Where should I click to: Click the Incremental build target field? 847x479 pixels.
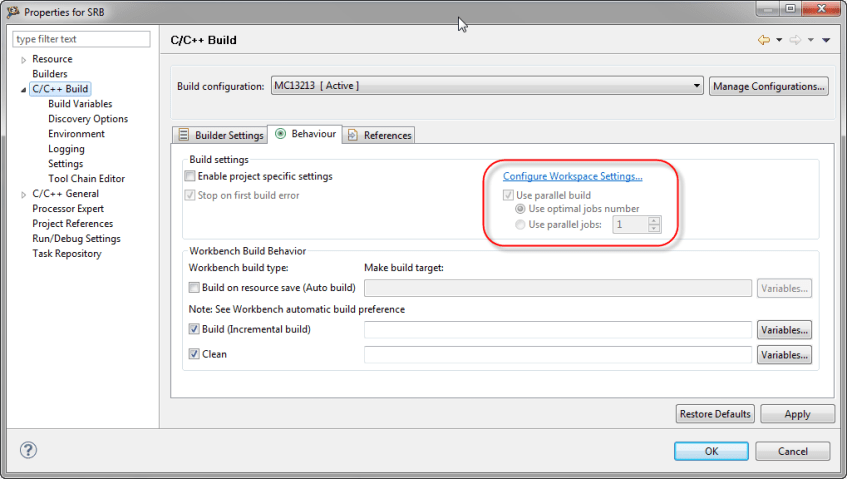coord(558,329)
